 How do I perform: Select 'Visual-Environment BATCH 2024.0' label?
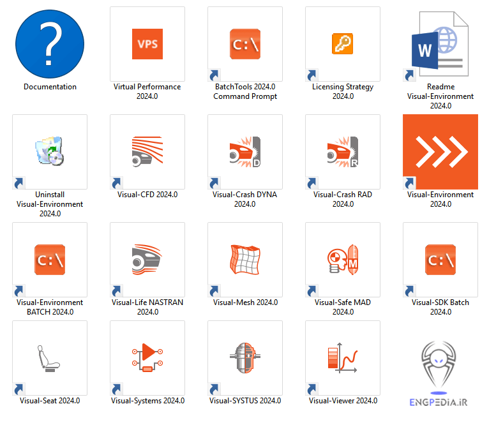50,307
